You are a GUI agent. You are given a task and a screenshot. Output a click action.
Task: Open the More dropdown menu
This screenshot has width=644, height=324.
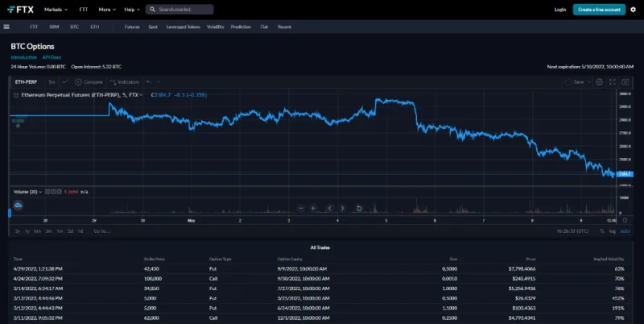click(107, 10)
